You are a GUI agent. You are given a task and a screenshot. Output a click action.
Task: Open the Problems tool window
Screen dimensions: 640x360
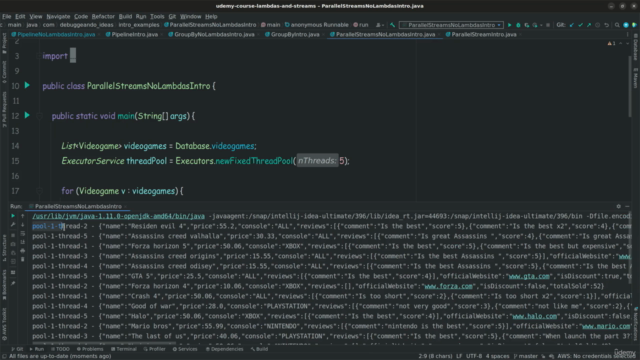click(90, 349)
